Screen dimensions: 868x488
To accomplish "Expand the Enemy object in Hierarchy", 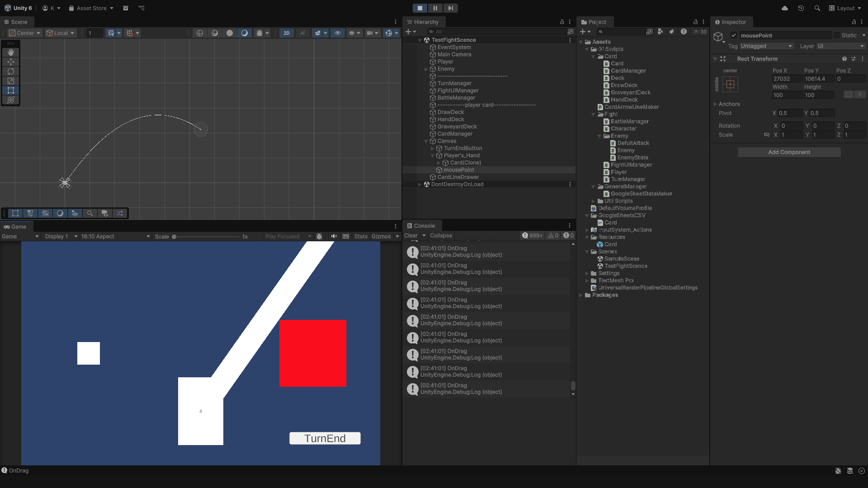I will tap(426, 69).
